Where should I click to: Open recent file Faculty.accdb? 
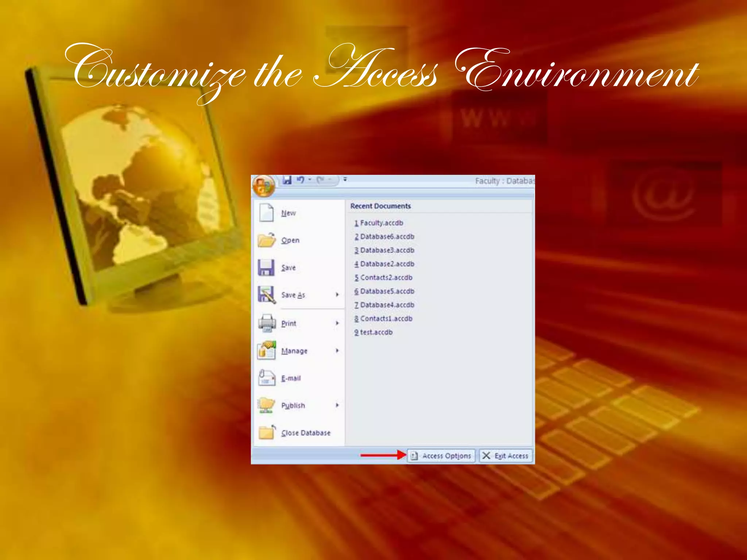(381, 223)
